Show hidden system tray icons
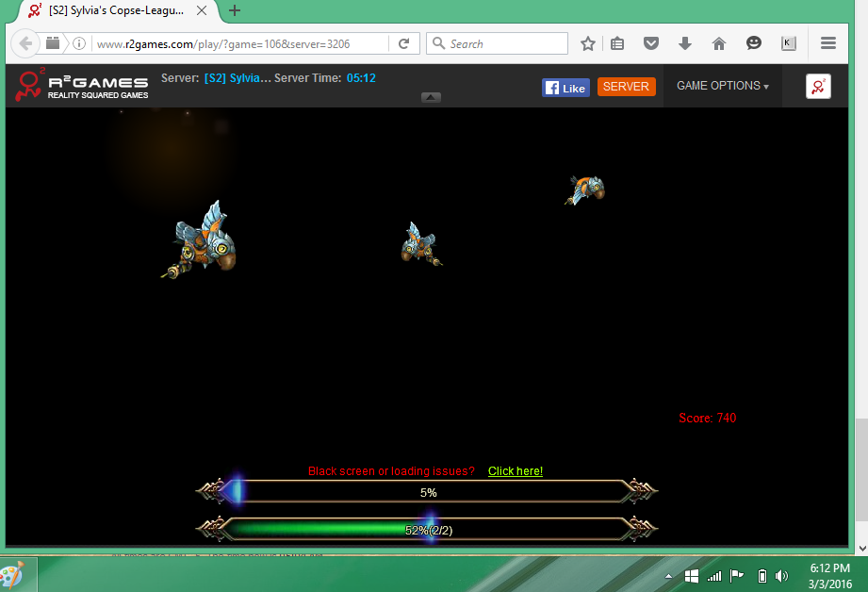Image resolution: width=868 pixels, height=592 pixels. (668, 576)
